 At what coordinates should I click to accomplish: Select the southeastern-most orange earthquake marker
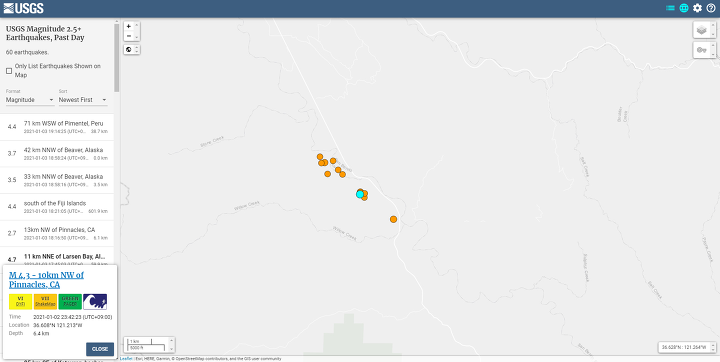click(394, 219)
